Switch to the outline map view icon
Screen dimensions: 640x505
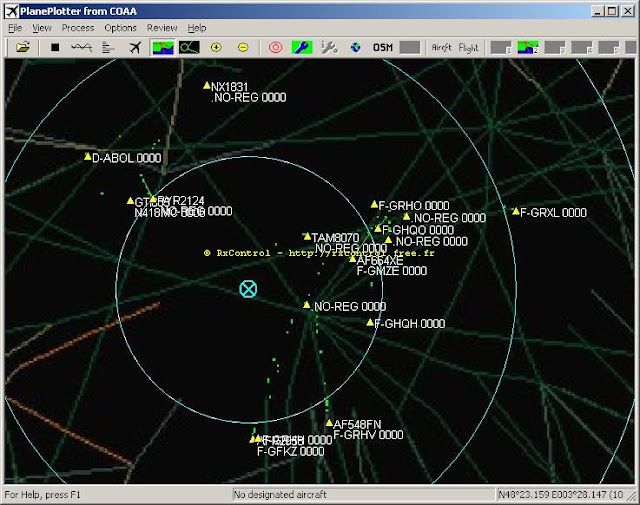click(189, 48)
